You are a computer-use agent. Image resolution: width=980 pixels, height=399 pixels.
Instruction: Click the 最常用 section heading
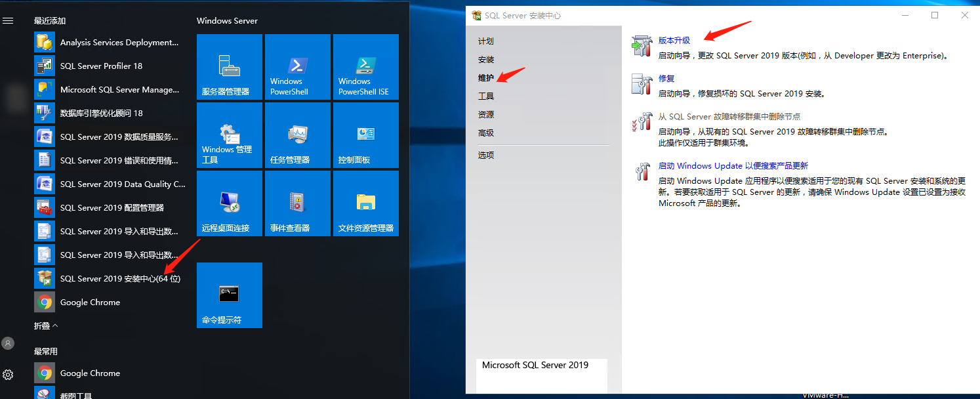coord(46,351)
